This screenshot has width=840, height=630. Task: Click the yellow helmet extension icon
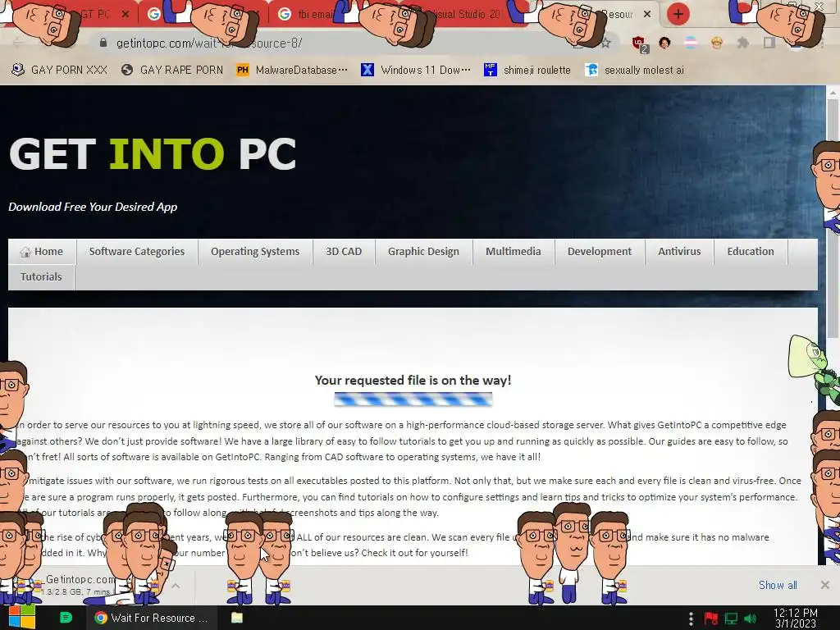[x=717, y=43]
